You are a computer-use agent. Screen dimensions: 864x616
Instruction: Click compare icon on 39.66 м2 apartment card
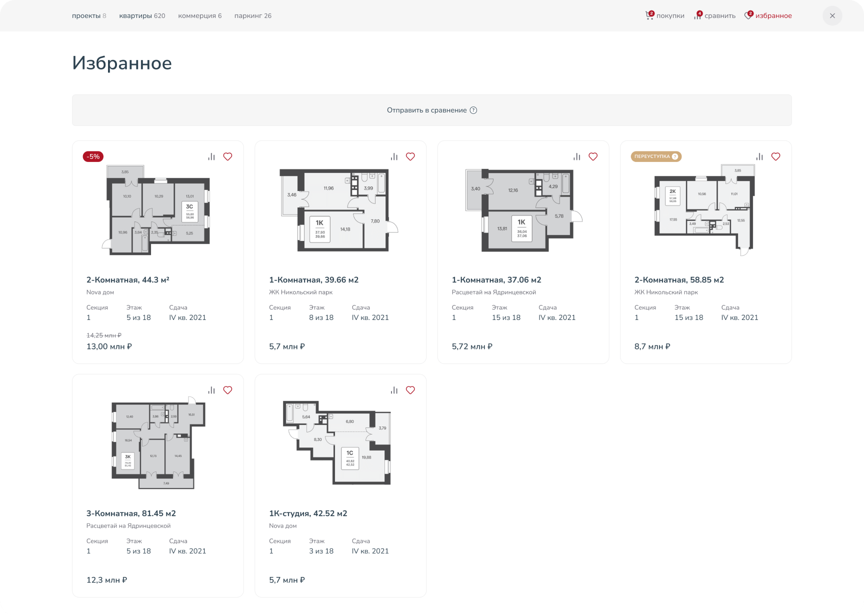pos(394,156)
